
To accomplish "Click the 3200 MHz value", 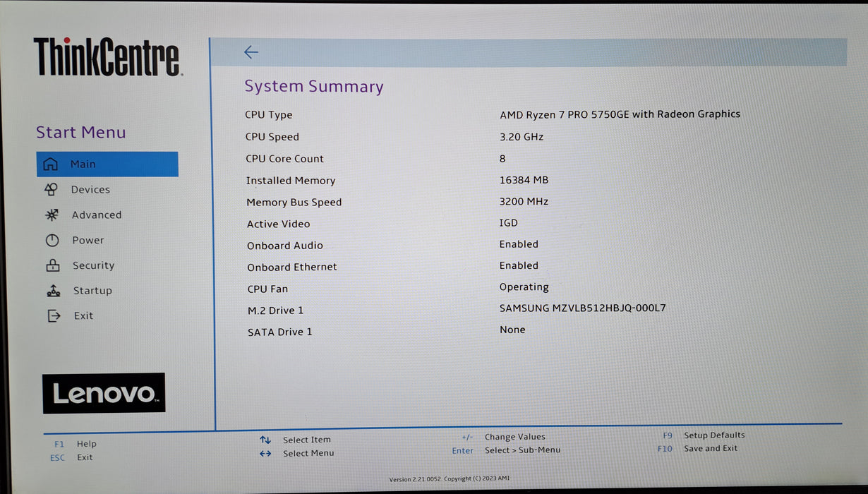I will pos(524,202).
